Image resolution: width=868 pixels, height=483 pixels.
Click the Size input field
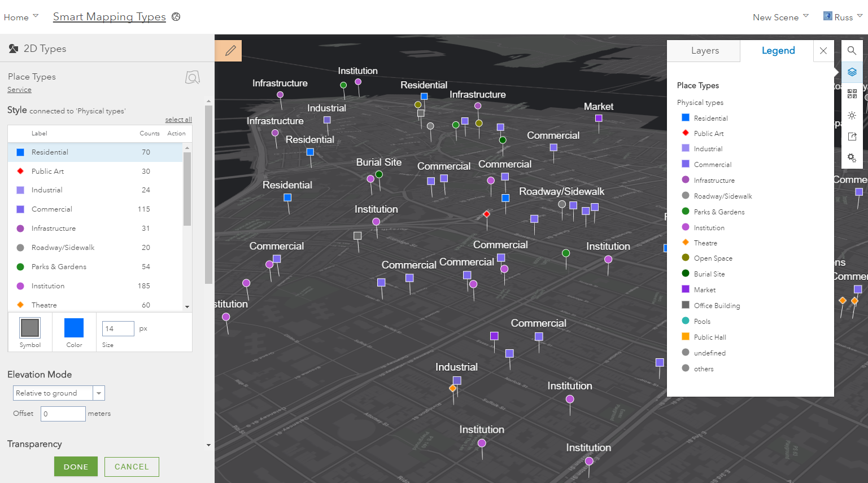pos(118,328)
